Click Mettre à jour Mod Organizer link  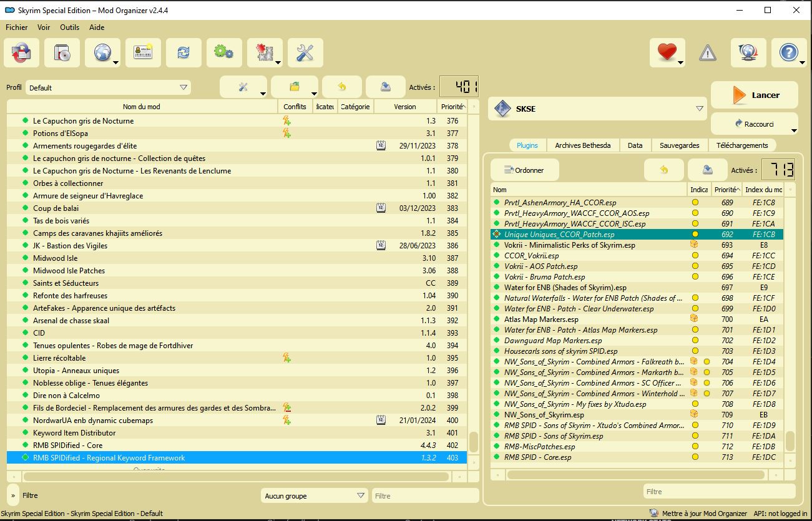coord(705,514)
